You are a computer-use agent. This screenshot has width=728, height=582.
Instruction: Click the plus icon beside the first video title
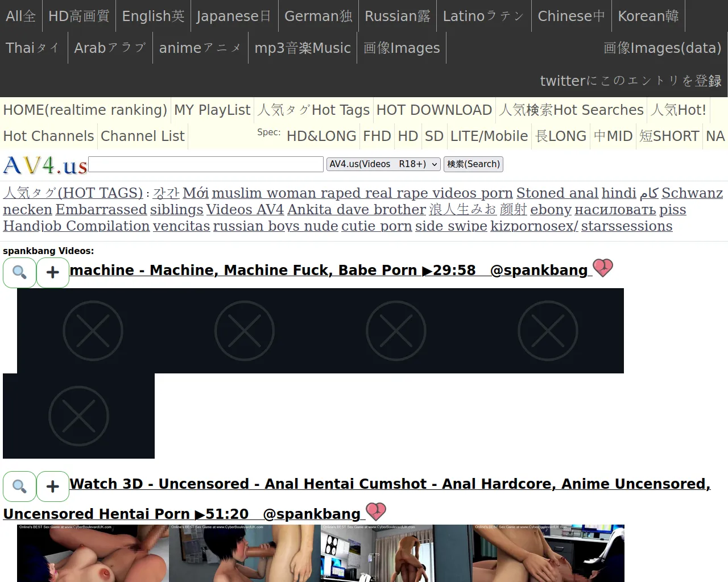(53, 273)
